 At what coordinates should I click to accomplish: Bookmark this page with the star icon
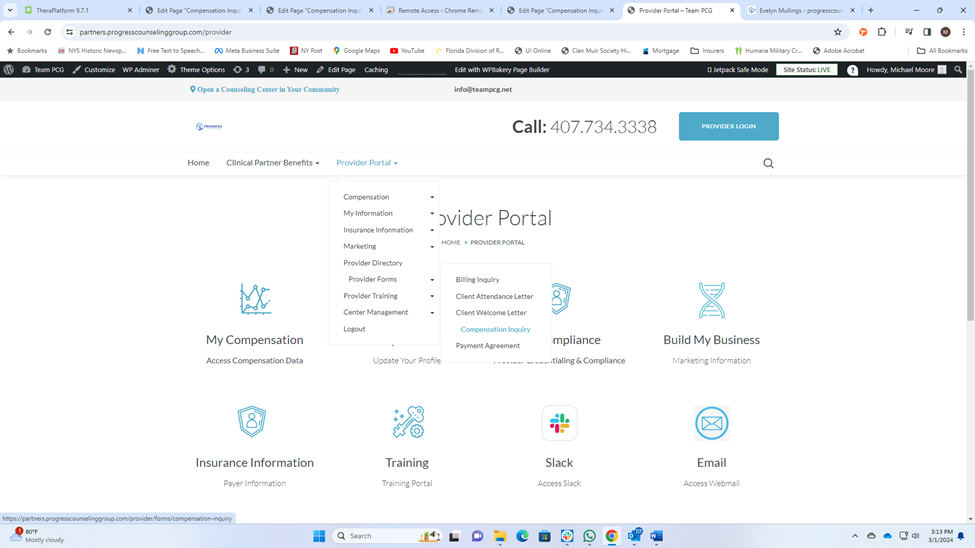tap(838, 32)
